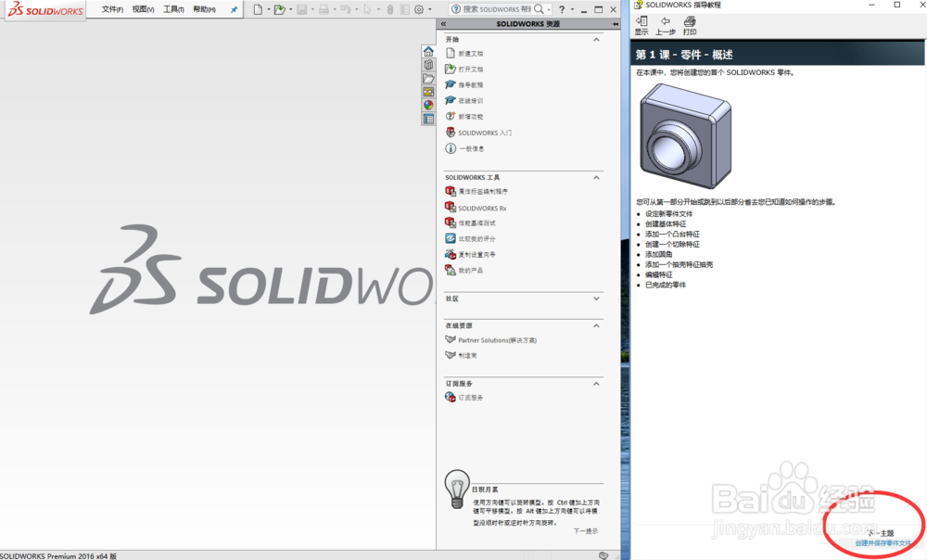The width and height of the screenshot is (927, 560).
Task: Click the Undo toolbar icon
Action: tap(346, 9)
